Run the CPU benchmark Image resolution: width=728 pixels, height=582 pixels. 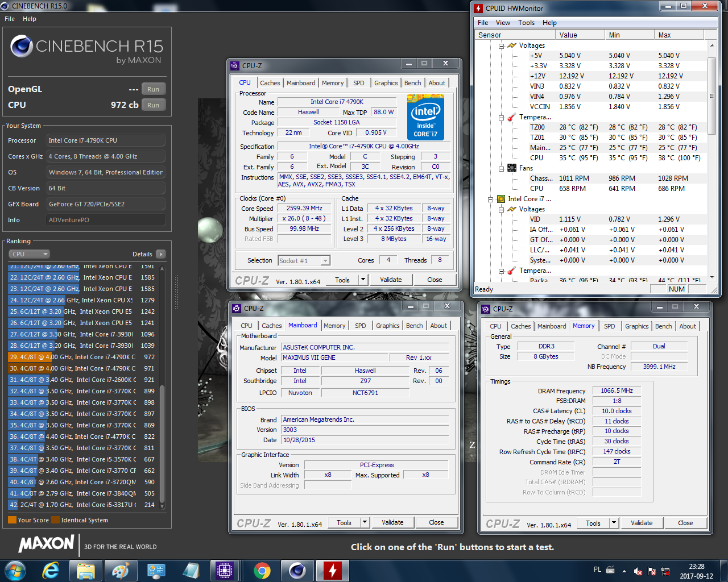154,105
